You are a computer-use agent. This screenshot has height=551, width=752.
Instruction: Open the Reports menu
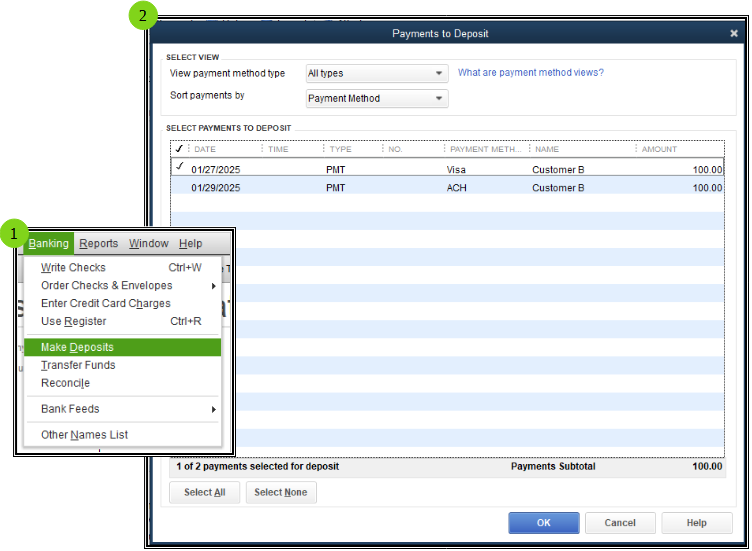[99, 244]
